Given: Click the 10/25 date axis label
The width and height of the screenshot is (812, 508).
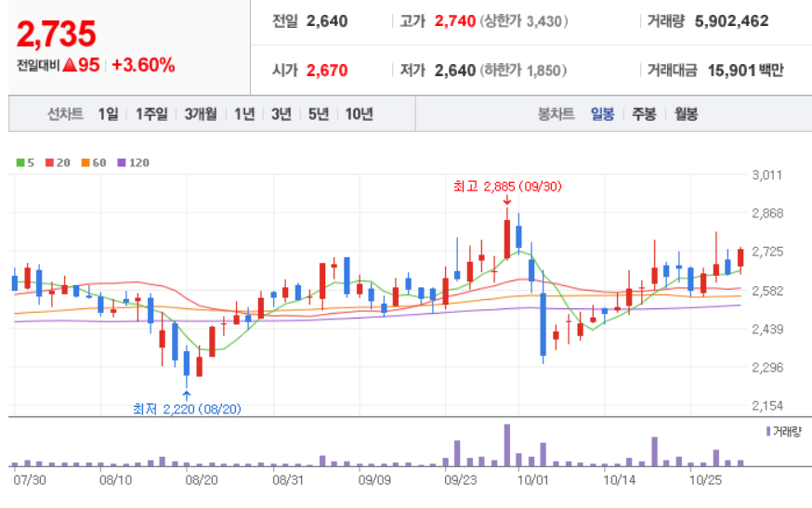Looking at the screenshot, I should pos(705,480).
